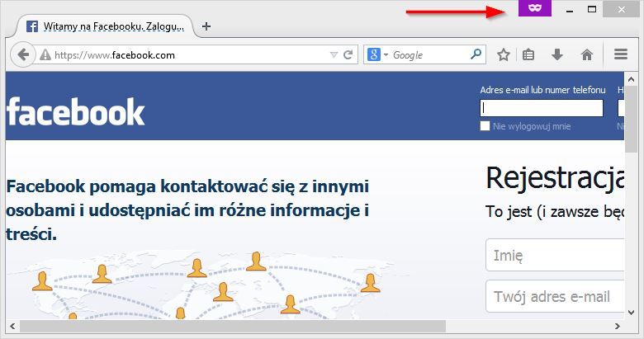Click the vertical scrollbar up arrow
The width and height of the screenshot is (644, 339).
tap(632, 79)
